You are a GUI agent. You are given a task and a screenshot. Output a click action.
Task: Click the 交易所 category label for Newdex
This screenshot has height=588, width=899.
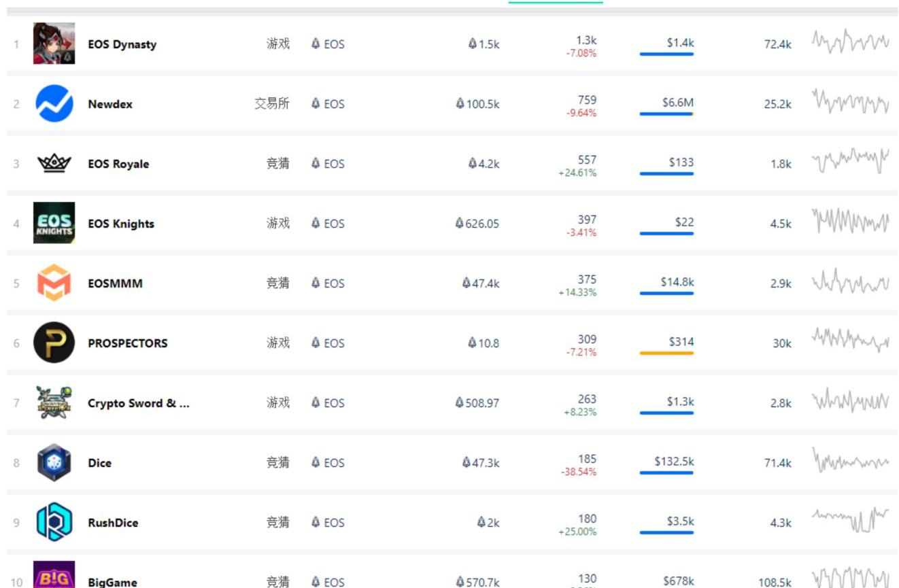(x=272, y=104)
